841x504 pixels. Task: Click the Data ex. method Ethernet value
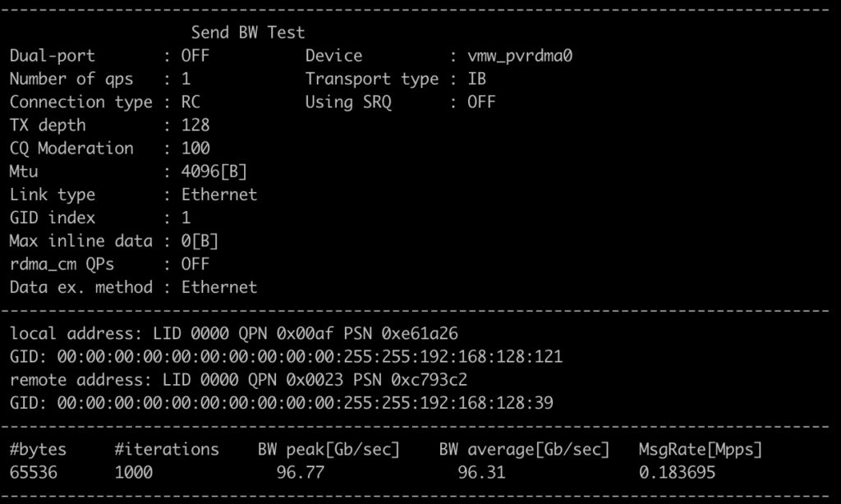218,287
